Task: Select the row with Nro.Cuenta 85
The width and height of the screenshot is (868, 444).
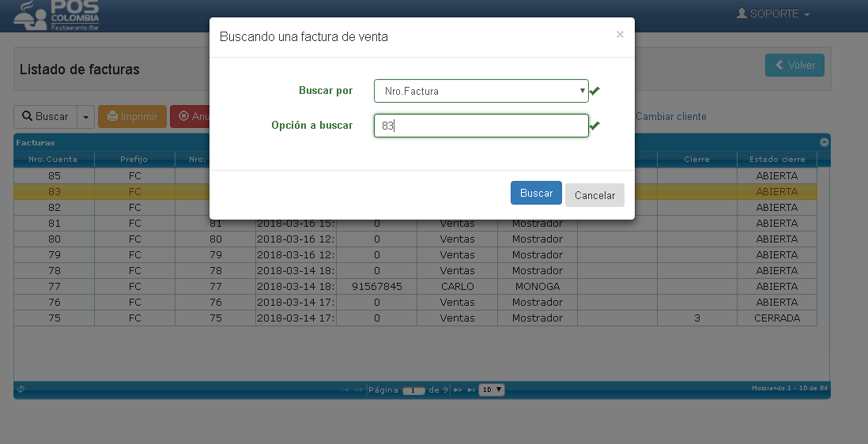Action: coord(415,176)
